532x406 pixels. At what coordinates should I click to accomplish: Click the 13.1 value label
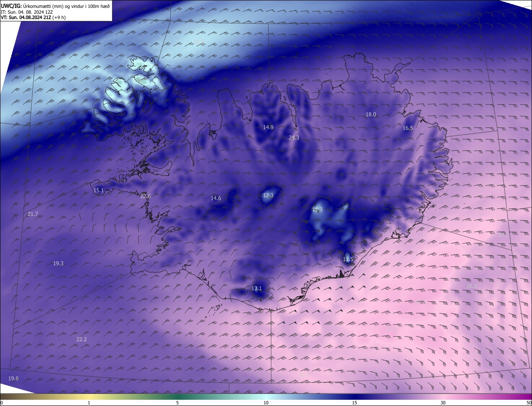[x=257, y=289]
